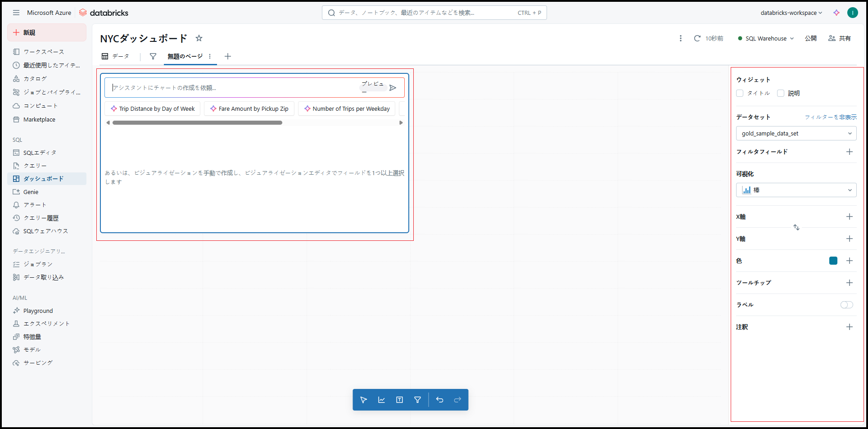Viewport: 868px width, 429px height.
Task: Choose the Number of Trips per Weekday suggestion
Action: pos(347,108)
